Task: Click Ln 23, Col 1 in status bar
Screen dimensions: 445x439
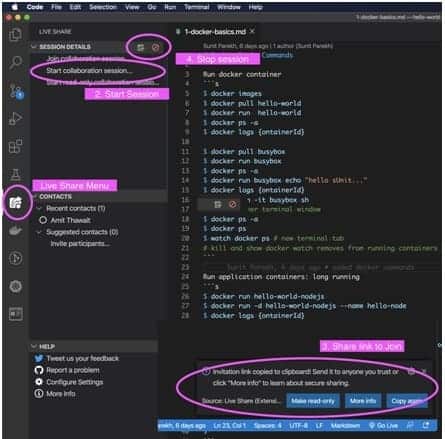Action: click(x=229, y=426)
